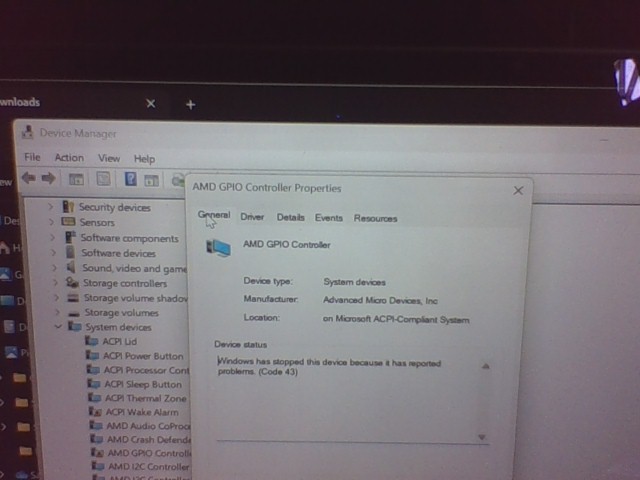Select AMD Crash Defender entry
The height and width of the screenshot is (480, 640).
pos(149,439)
